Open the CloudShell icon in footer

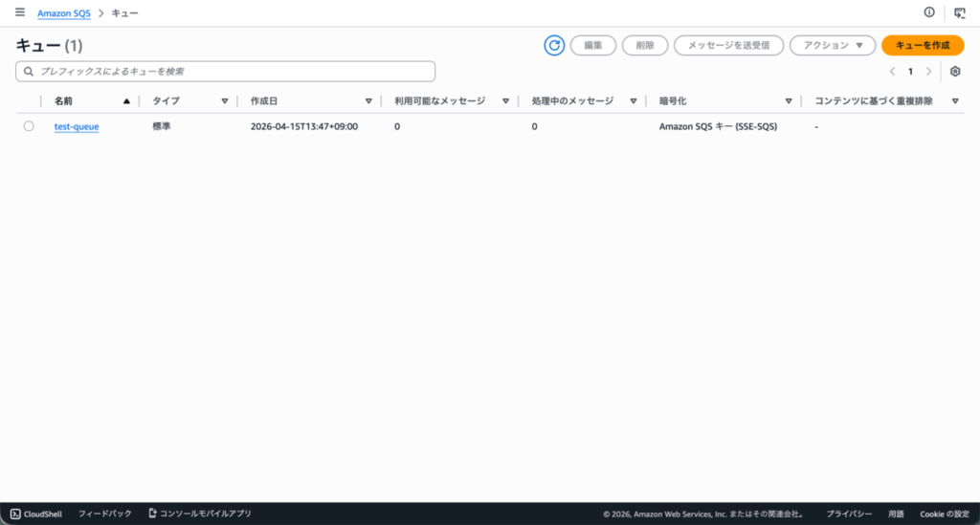16,514
